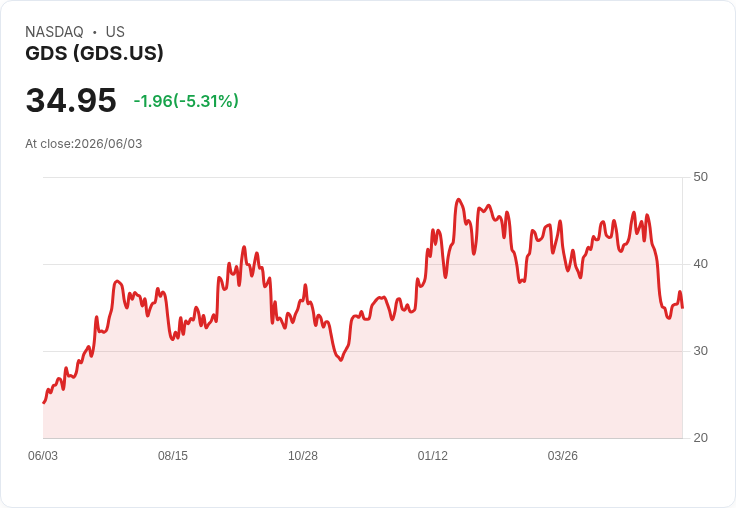Click the GDS (GDS.US) stock title
This screenshot has width=736, height=508.
pyautogui.click(x=94, y=53)
